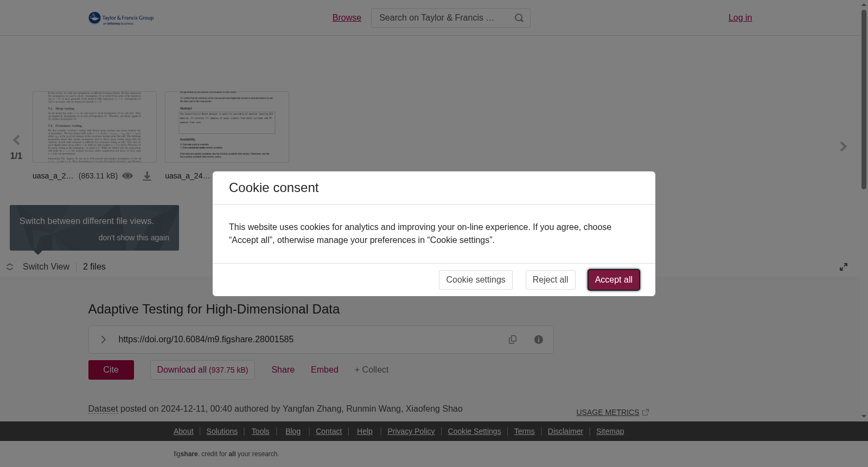Image resolution: width=868 pixels, height=467 pixels.
Task: Click the Taylor & Francis Group logo
Action: point(122,18)
